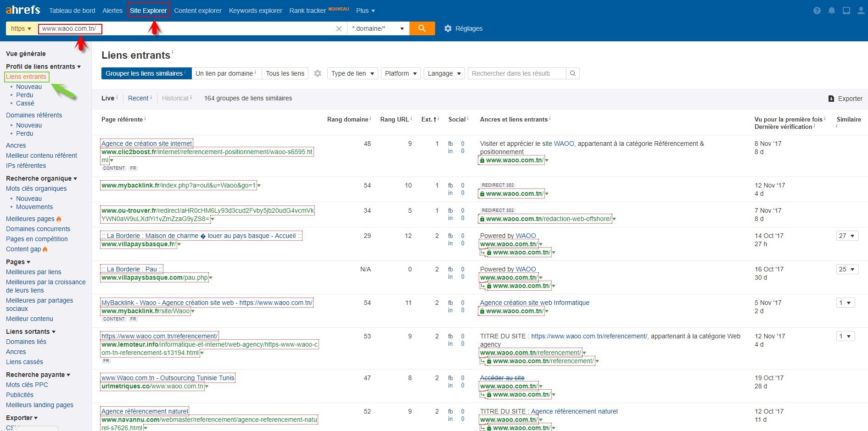Viewport: 868px width, 431px height.
Task: Switch to Recent index
Action: coord(138,98)
